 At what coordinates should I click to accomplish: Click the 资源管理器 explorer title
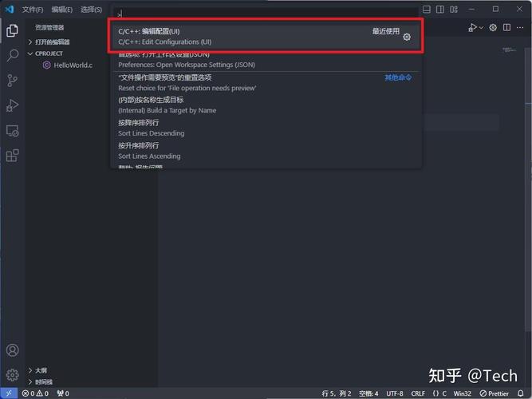[49, 27]
